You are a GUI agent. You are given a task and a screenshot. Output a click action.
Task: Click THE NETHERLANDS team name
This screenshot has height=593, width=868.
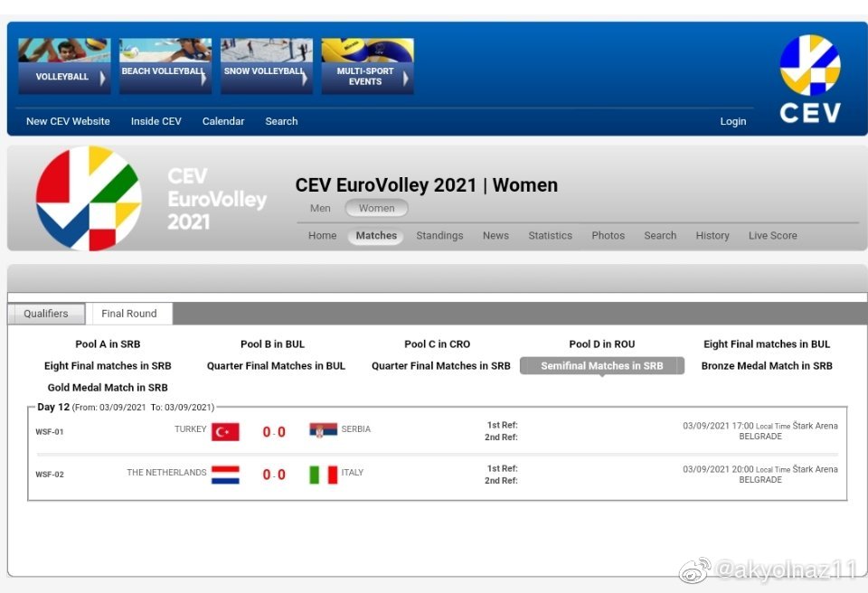coord(166,472)
